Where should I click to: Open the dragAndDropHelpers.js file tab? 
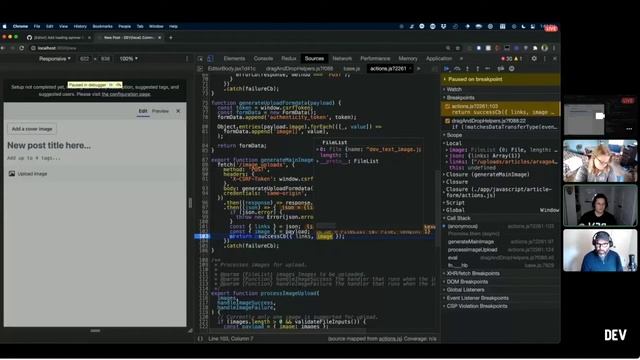[x=299, y=69]
